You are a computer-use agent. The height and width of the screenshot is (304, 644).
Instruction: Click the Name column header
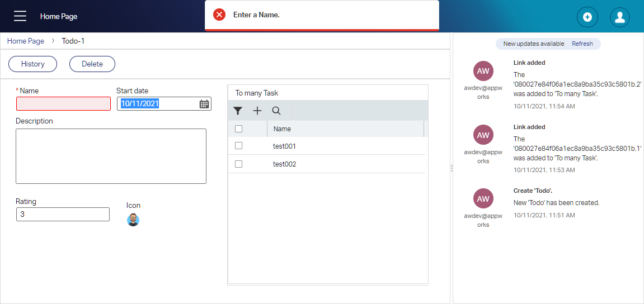(x=282, y=129)
